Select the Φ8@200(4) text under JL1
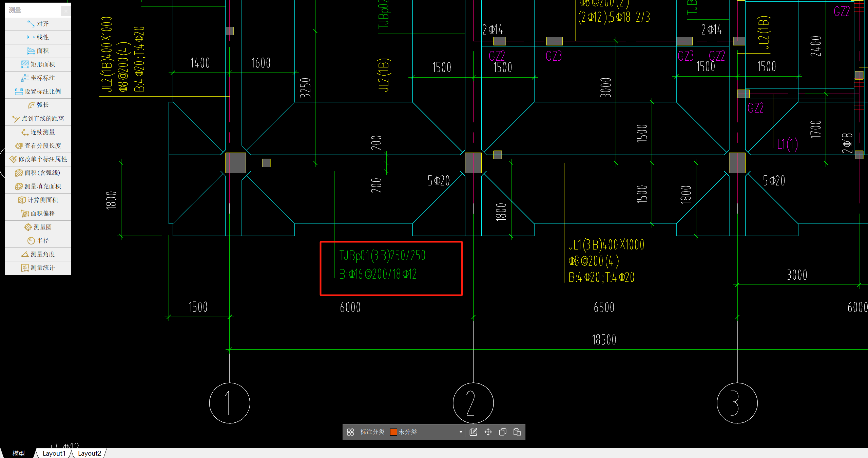The image size is (868, 458). pos(594,261)
